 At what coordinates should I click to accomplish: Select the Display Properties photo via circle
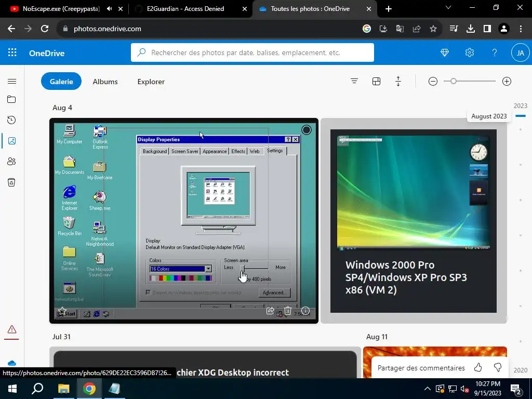pos(307,130)
